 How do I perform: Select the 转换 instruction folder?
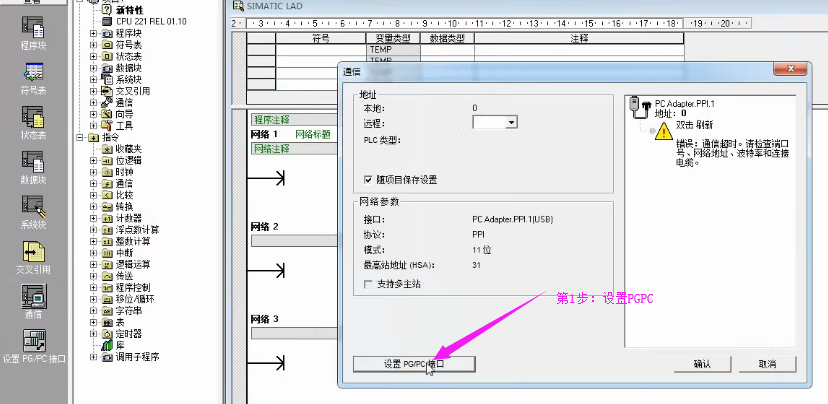point(124,206)
